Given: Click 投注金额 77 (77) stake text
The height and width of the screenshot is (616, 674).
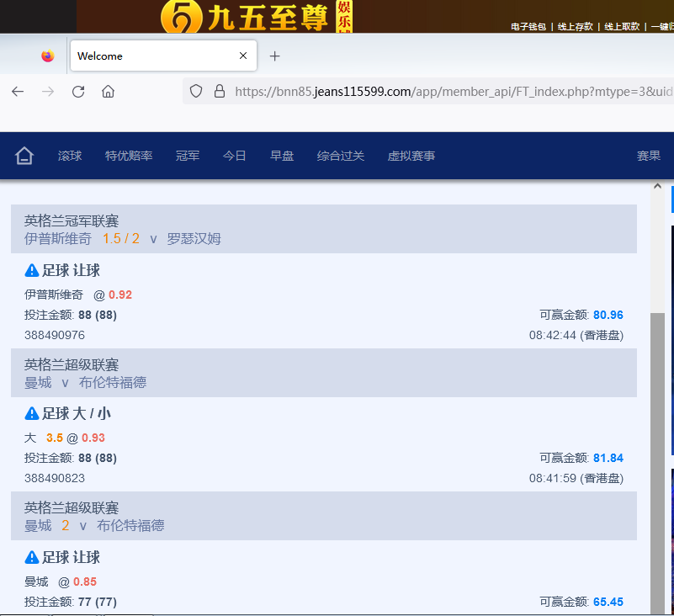Looking at the screenshot, I should (71, 602).
